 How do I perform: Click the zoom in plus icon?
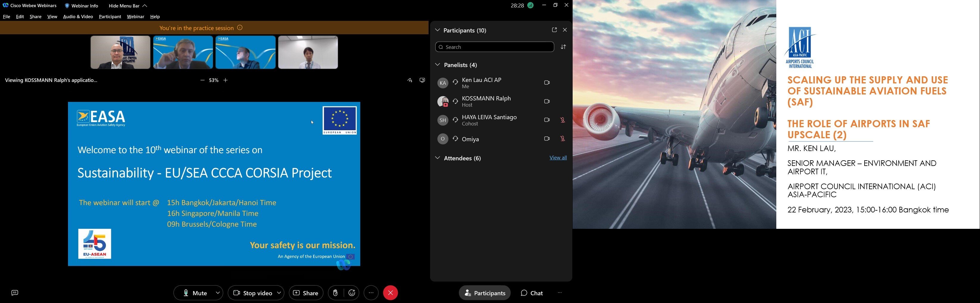[225, 80]
